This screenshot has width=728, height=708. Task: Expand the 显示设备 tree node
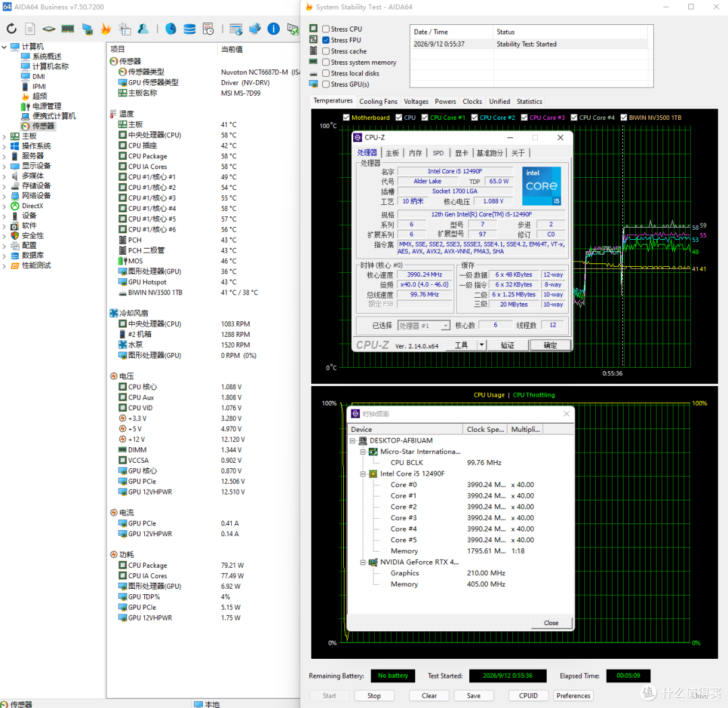pyautogui.click(x=4, y=166)
